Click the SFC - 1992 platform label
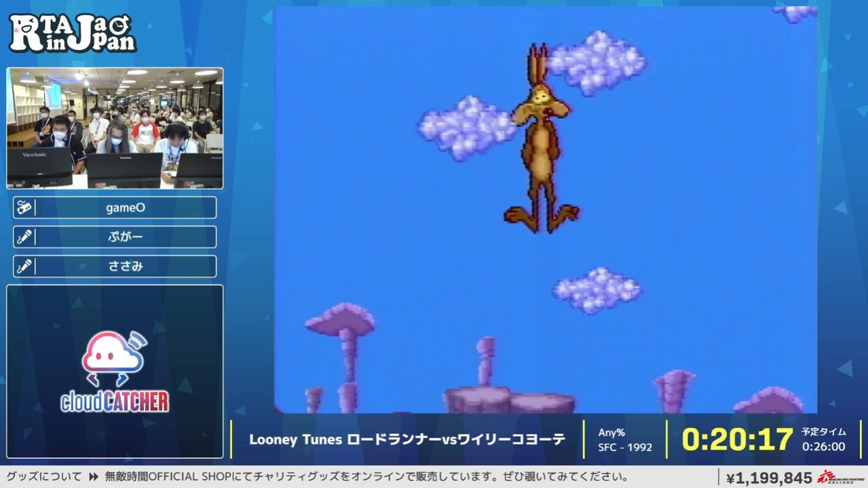The width and height of the screenshot is (868, 488). click(x=625, y=448)
